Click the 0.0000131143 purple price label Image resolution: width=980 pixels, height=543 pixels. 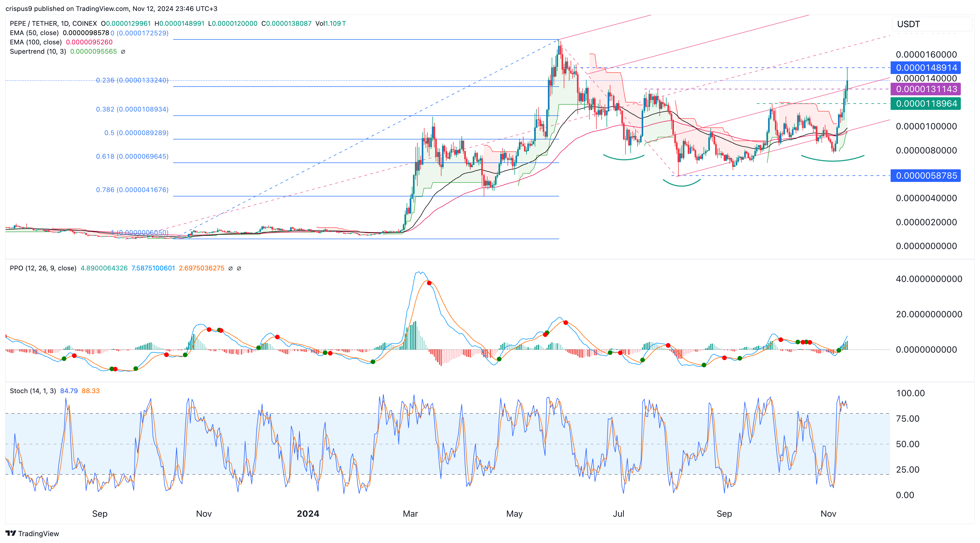[x=926, y=89]
